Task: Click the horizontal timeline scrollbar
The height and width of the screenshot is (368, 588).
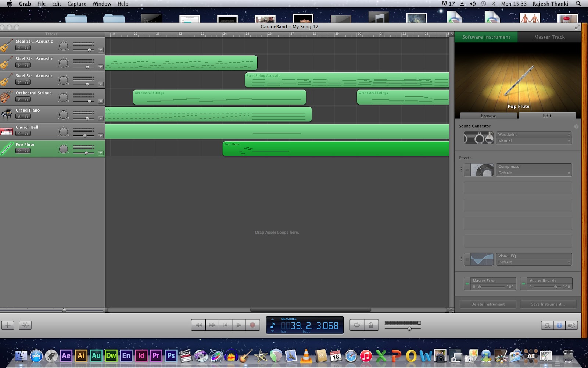Action: [x=311, y=310]
